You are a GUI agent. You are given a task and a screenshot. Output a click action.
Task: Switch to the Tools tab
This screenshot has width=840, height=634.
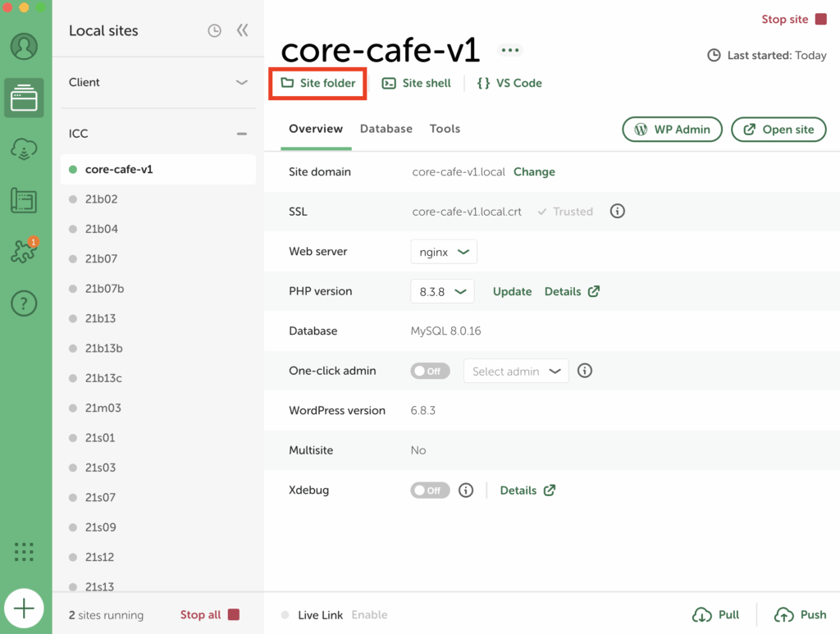pos(445,129)
